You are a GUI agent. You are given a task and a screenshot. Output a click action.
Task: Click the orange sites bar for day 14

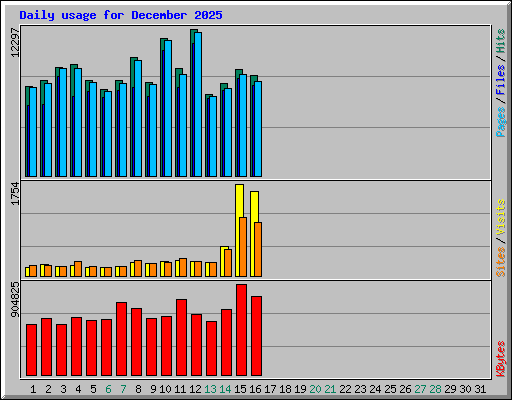coord(228,263)
